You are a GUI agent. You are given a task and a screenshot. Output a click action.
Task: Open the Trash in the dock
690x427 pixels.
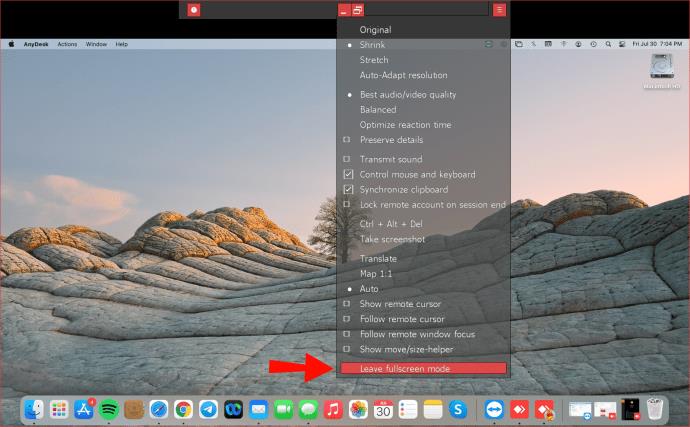tap(655, 409)
